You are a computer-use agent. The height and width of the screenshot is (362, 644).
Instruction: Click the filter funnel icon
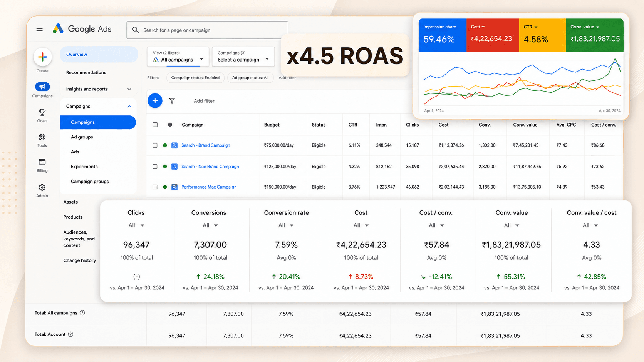coord(172,101)
